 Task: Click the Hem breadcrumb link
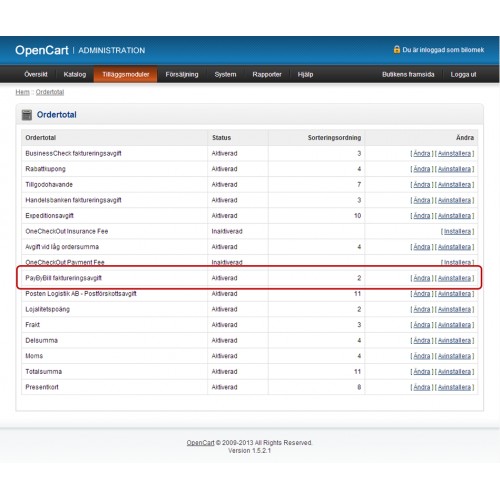point(22,92)
